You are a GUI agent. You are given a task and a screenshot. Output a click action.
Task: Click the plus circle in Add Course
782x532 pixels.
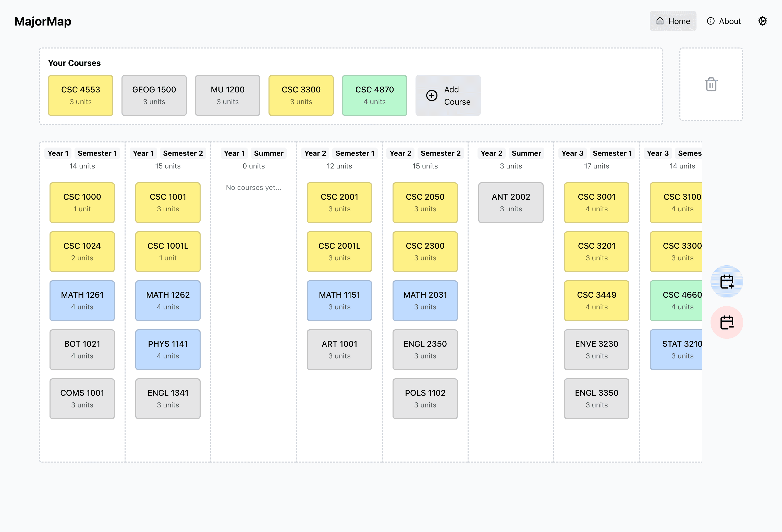(x=431, y=95)
